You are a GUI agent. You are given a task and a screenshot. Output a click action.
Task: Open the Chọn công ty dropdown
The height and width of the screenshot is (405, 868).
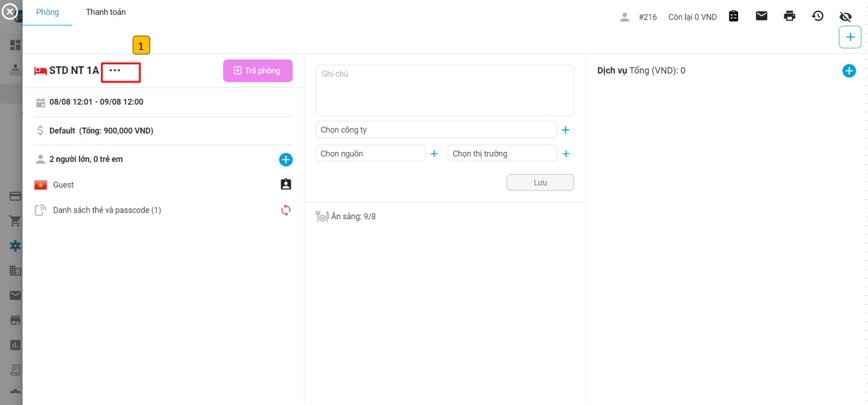pyautogui.click(x=436, y=130)
